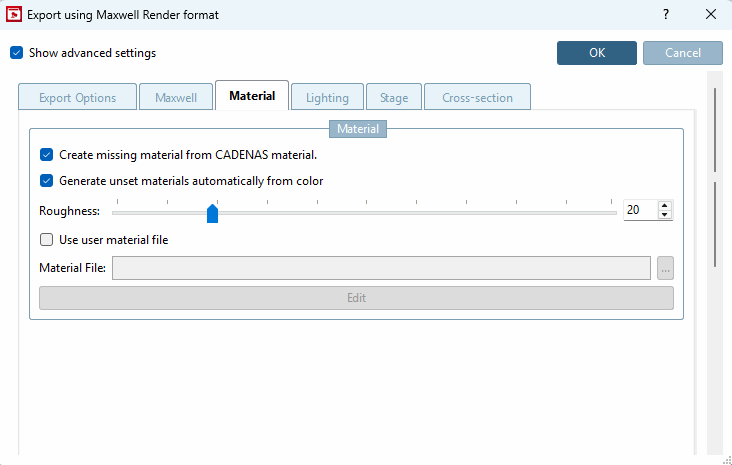The image size is (732, 465).
Task: Click into the Material File text field
Action: [381, 268]
